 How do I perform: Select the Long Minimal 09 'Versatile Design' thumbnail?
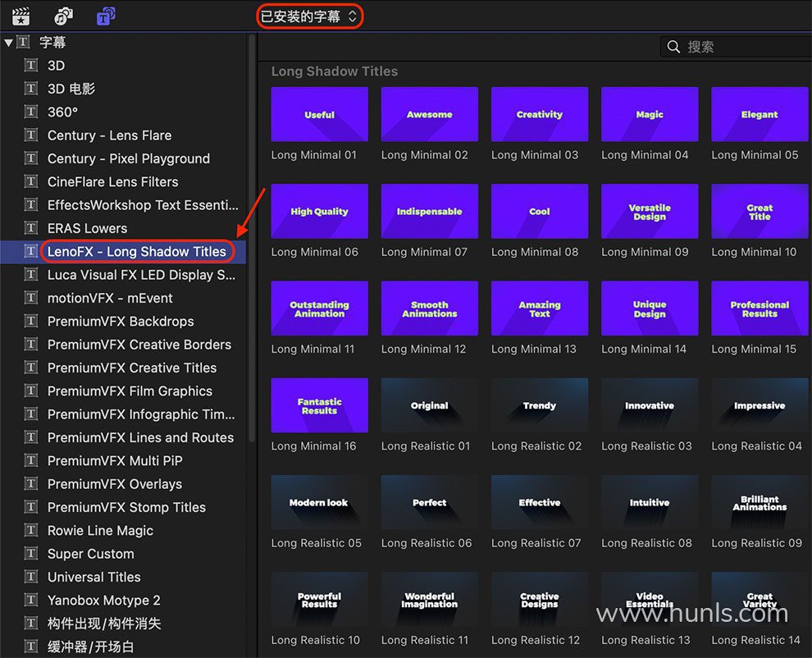[x=650, y=211]
